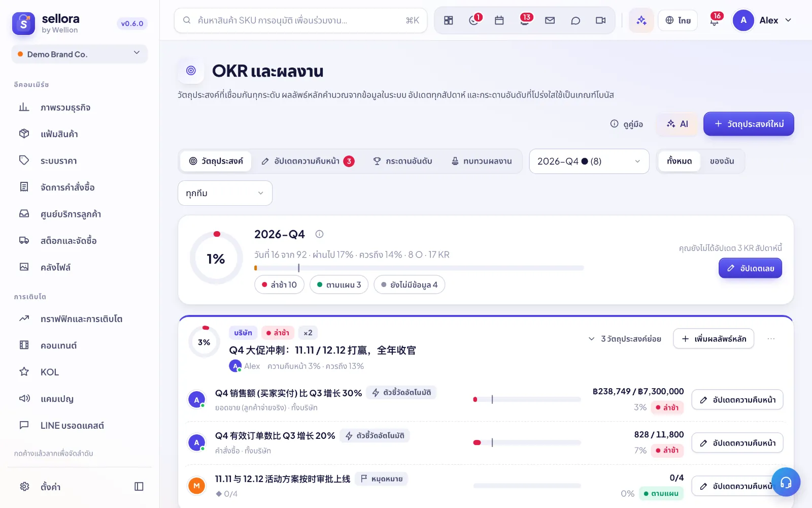Open the calendar icon in top toolbar

[x=499, y=20]
